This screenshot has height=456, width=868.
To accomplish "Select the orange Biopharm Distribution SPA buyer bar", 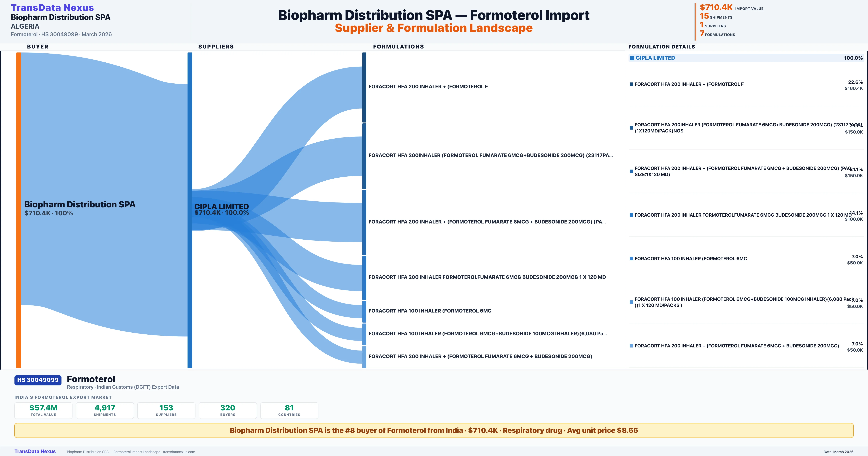I will [18, 210].
